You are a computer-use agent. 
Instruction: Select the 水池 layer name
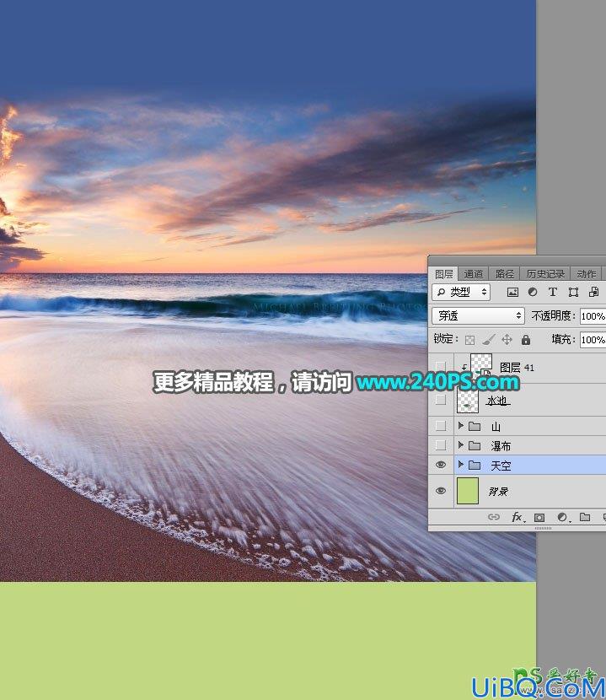[497, 401]
